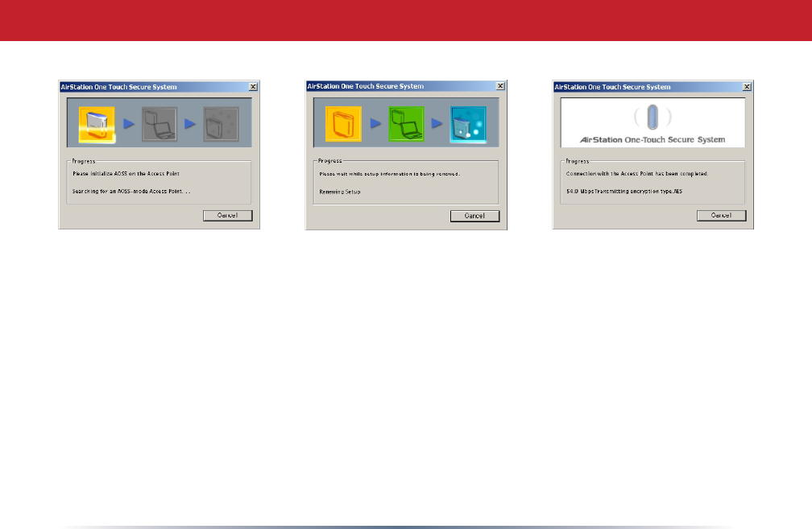Close the Renewing Setup dialog with its X button
The width and height of the screenshot is (812, 529).
point(500,86)
